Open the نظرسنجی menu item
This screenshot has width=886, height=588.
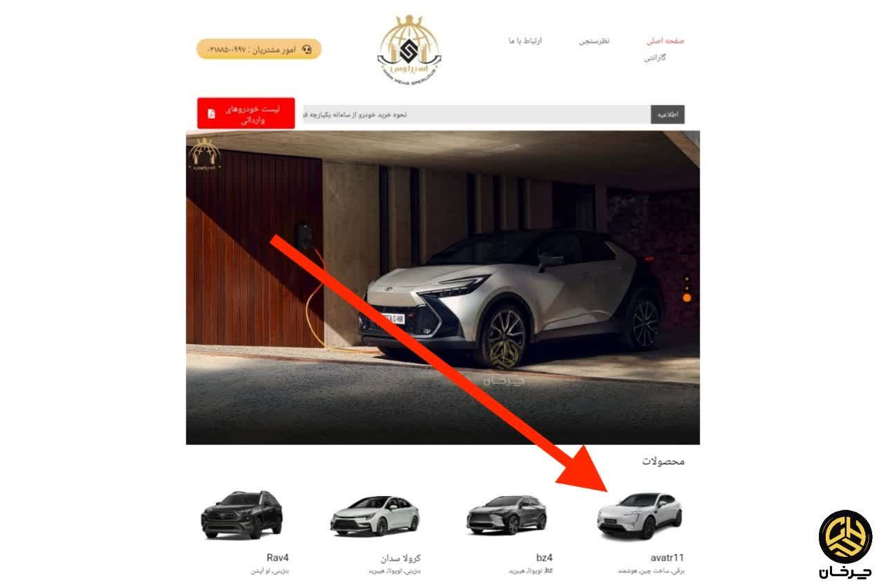[594, 41]
